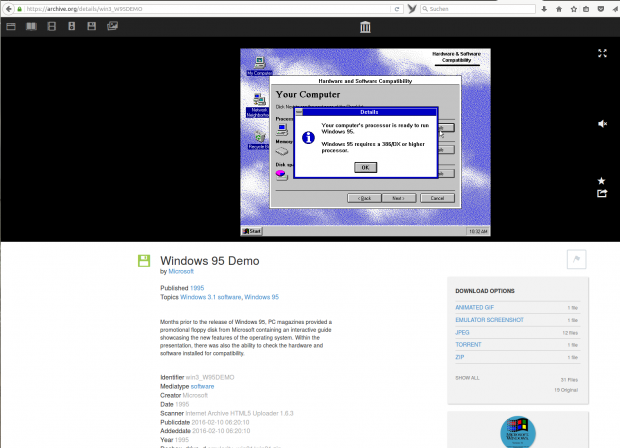Download the ANIMATED GIF option

click(474, 307)
